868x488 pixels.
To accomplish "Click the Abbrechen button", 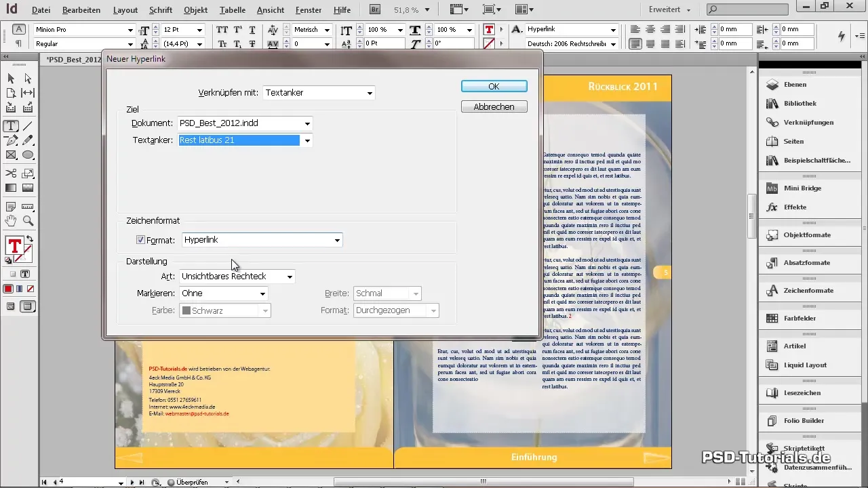I will click(x=494, y=106).
